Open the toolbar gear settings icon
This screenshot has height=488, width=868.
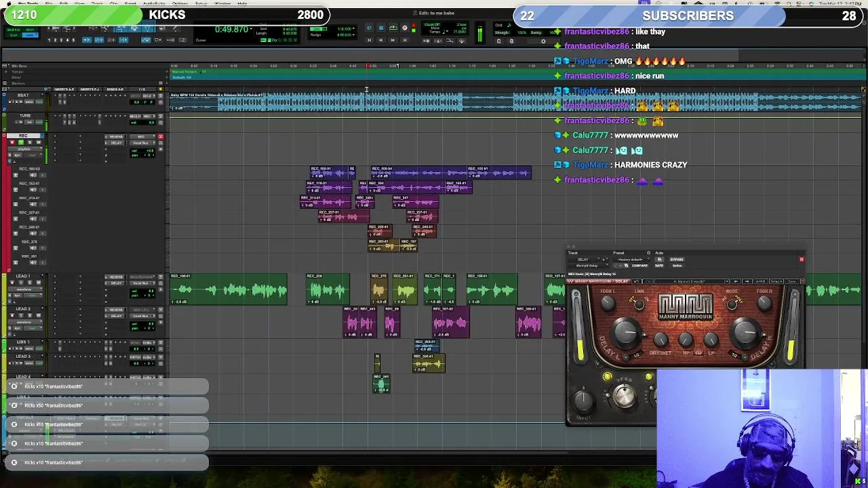[543, 41]
